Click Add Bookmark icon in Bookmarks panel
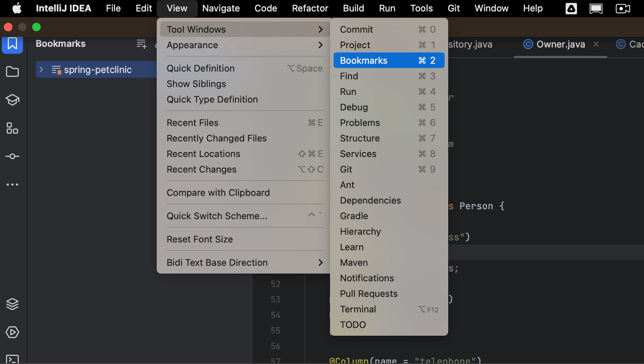Image resolution: width=644 pixels, height=364 pixels. 142,44
